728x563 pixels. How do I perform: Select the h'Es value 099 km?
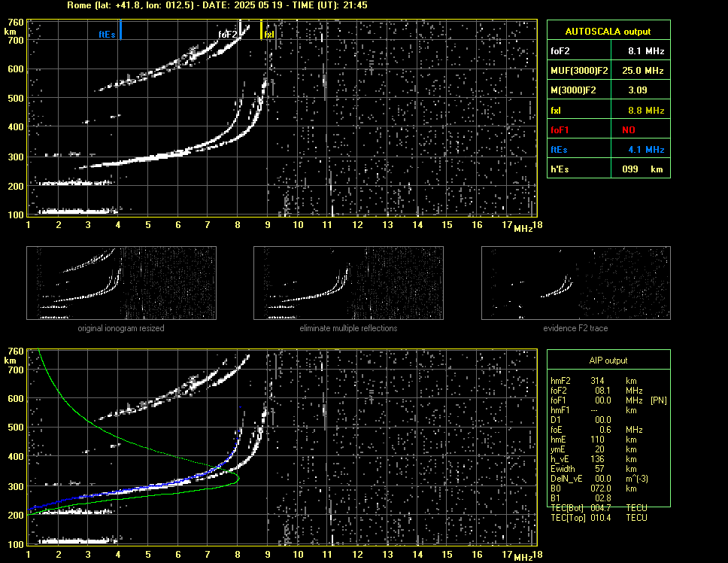click(x=642, y=169)
